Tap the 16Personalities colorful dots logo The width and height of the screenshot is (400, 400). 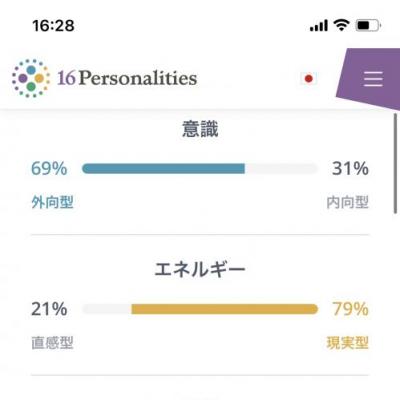pyautogui.click(x=31, y=78)
